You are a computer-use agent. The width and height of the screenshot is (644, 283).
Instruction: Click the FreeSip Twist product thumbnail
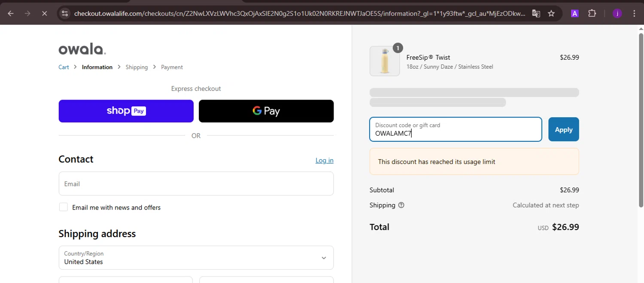tap(385, 61)
